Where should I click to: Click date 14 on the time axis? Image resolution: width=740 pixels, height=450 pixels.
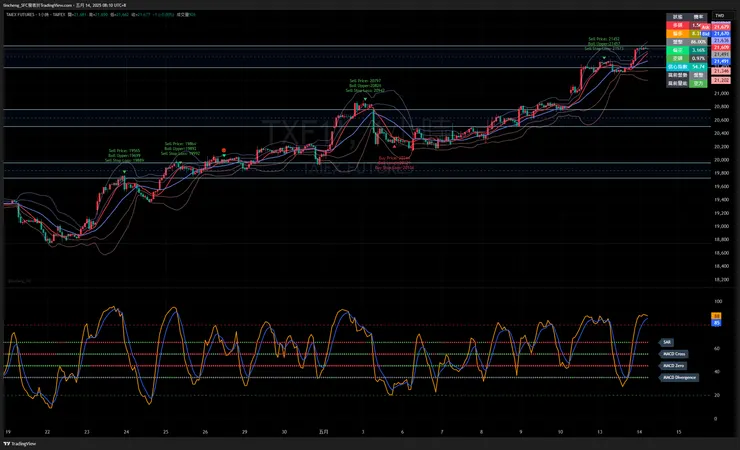pyautogui.click(x=639, y=432)
